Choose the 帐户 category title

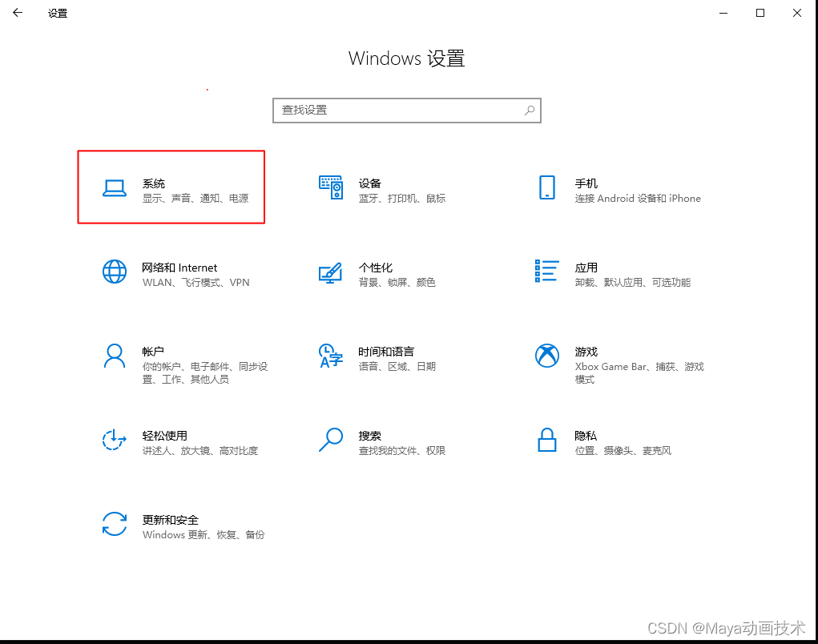point(153,352)
